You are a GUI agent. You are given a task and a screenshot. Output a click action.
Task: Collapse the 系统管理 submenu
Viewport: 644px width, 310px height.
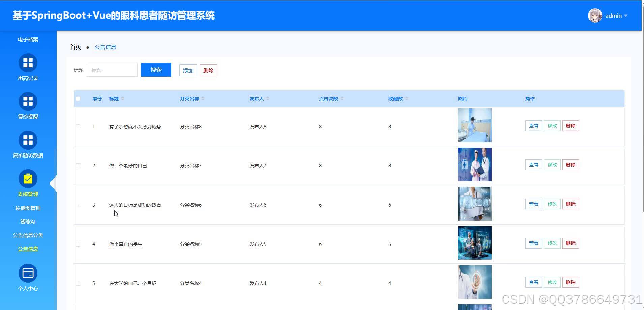tap(28, 194)
